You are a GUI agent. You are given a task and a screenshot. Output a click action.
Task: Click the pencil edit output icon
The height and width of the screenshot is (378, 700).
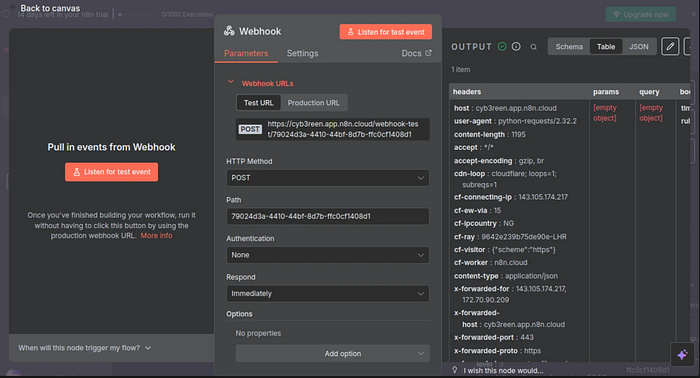[x=670, y=46]
